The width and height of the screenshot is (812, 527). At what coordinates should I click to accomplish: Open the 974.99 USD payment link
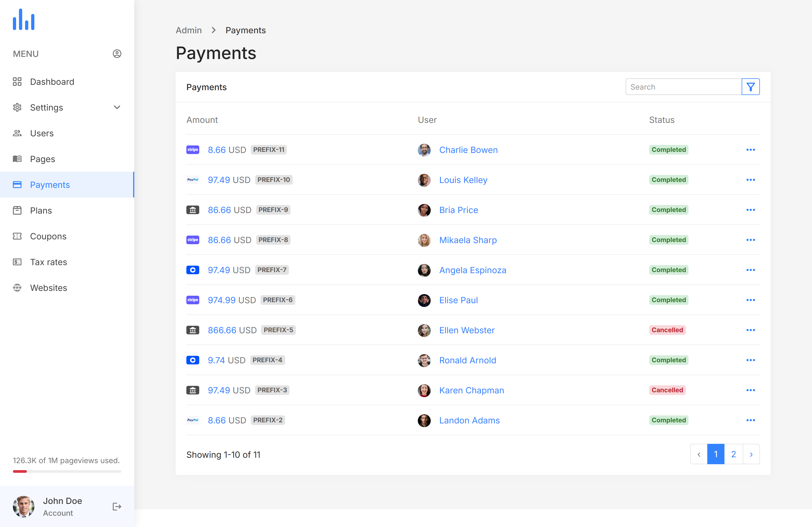click(222, 300)
